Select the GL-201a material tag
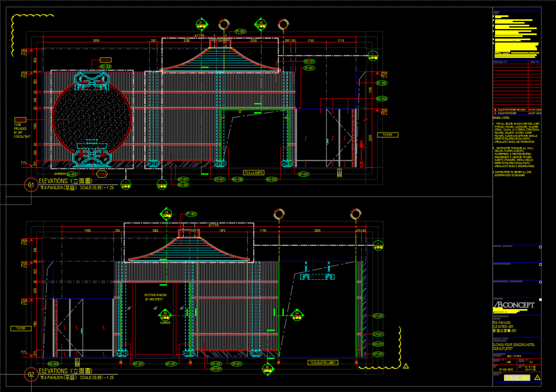This screenshot has width=556, height=392. (106, 60)
